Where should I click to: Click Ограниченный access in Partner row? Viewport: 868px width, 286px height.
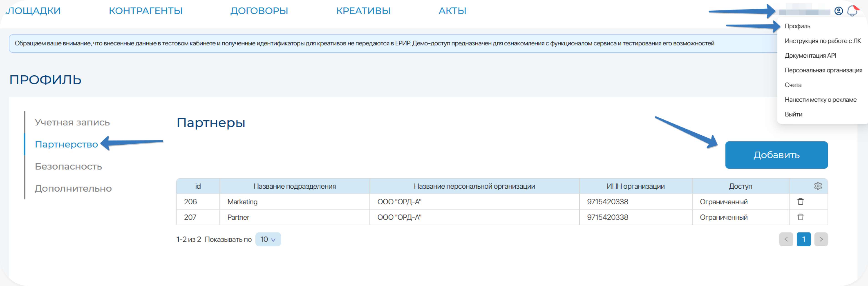(x=740, y=217)
